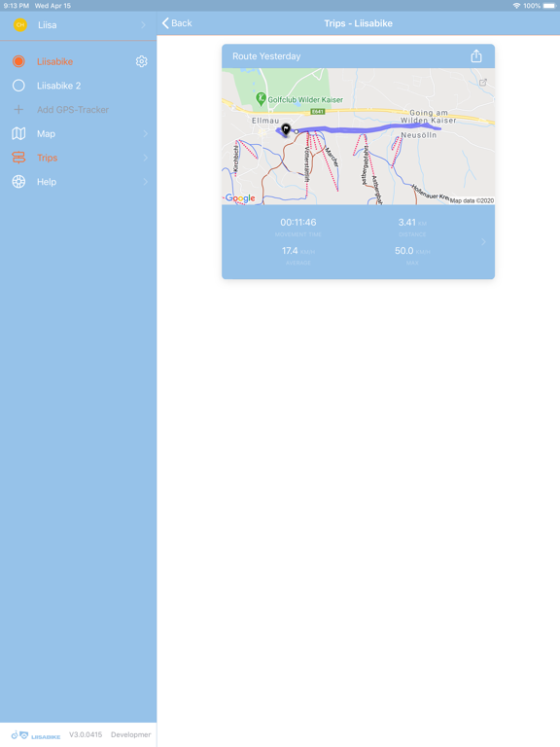Click the Golfclub Wilder Kaiser map pin

[261, 98]
